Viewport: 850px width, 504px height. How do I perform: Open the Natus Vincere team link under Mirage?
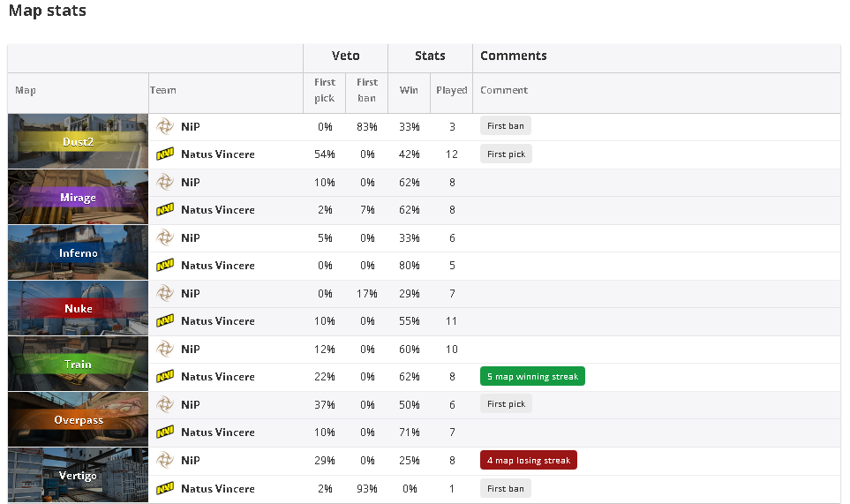point(217,210)
